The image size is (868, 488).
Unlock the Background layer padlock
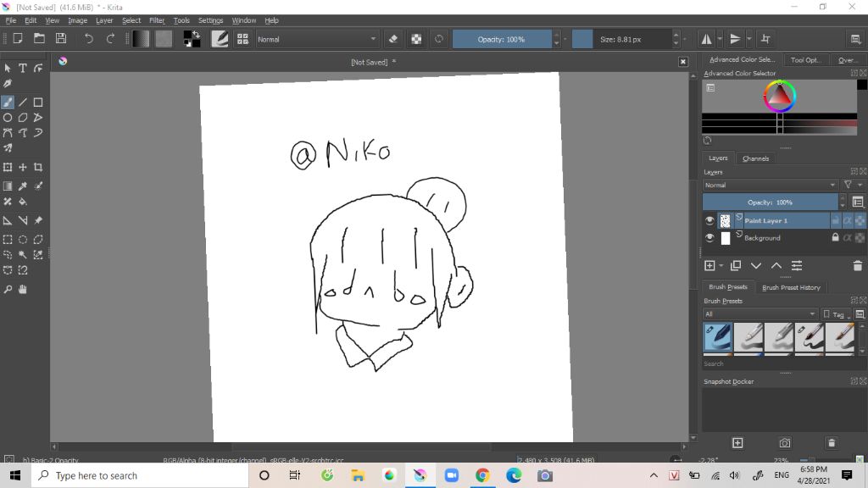click(835, 237)
